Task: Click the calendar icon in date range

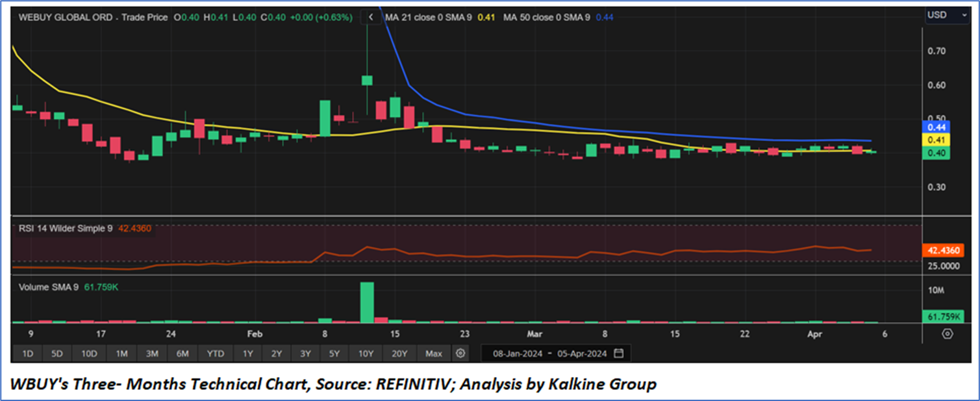Action: [618, 354]
